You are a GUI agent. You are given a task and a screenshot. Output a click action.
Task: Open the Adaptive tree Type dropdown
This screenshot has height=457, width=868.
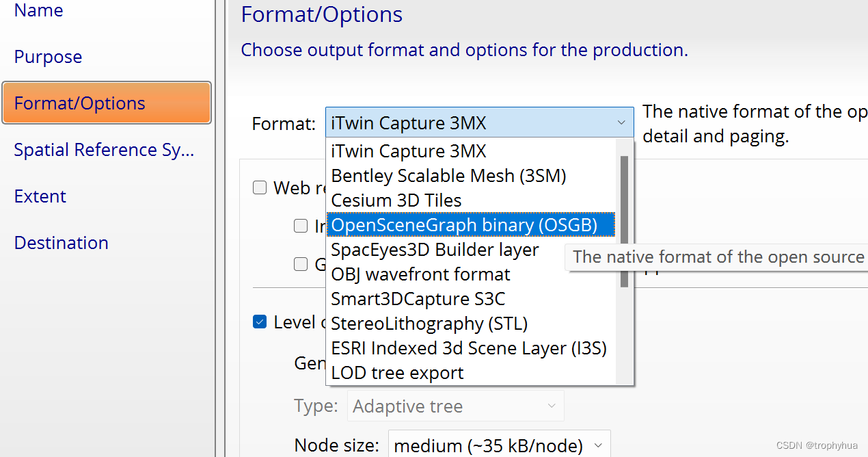click(x=456, y=406)
